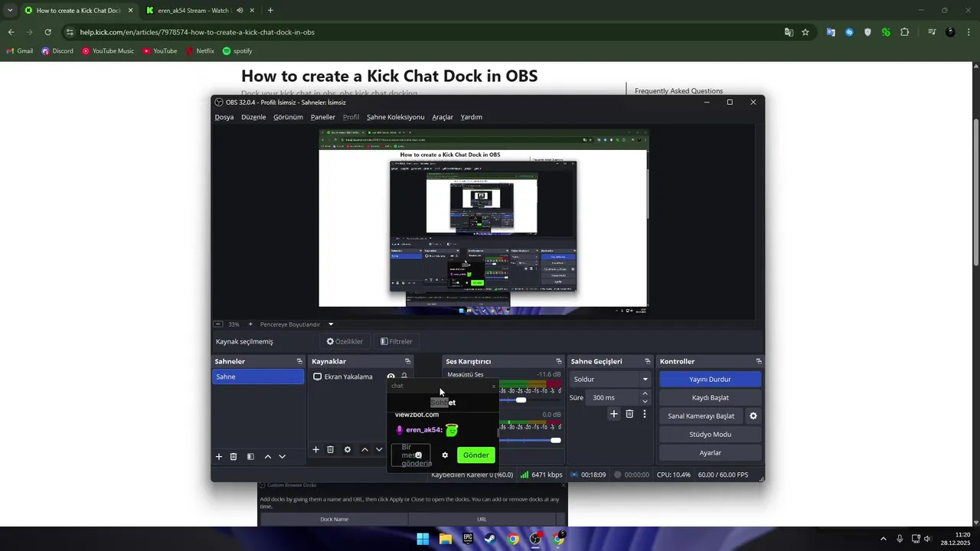Image resolution: width=980 pixels, height=551 pixels.
Task: Toggle visibility of Ekran Yakalama source
Action: 390,377
